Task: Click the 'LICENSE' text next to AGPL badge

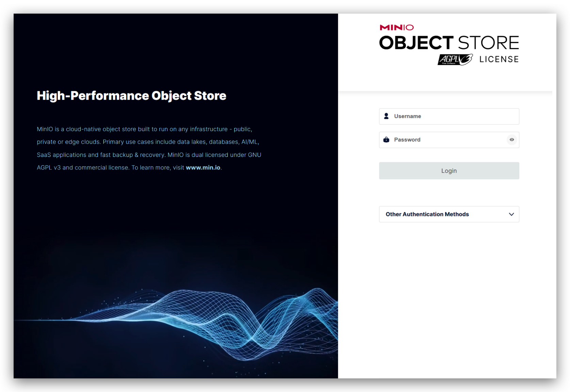Action: (499, 60)
